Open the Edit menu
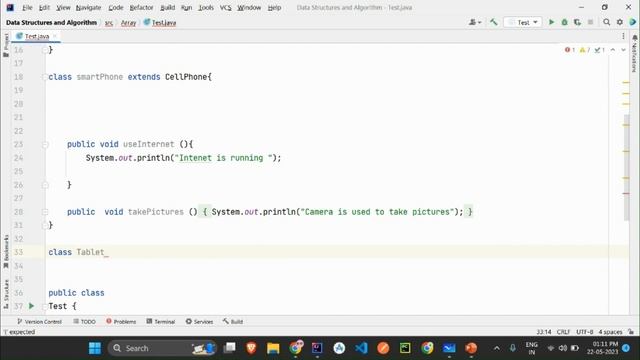This screenshot has height=360, width=640. click(x=44, y=8)
